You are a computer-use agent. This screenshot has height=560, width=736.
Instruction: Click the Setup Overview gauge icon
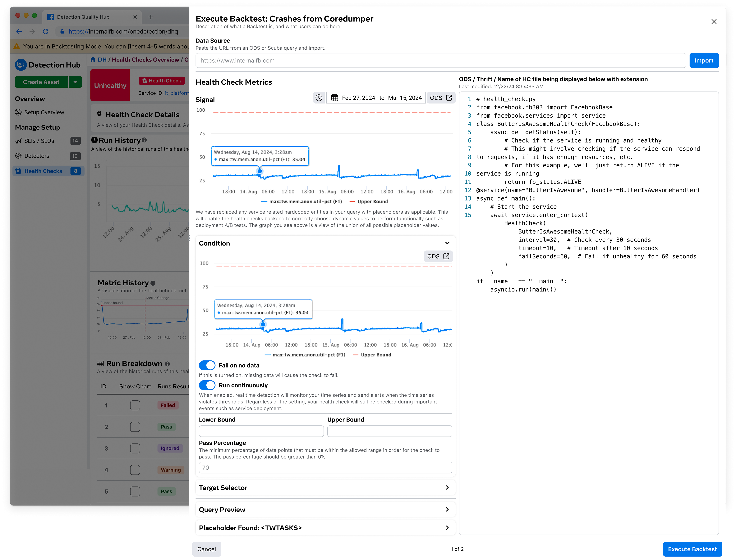click(18, 112)
